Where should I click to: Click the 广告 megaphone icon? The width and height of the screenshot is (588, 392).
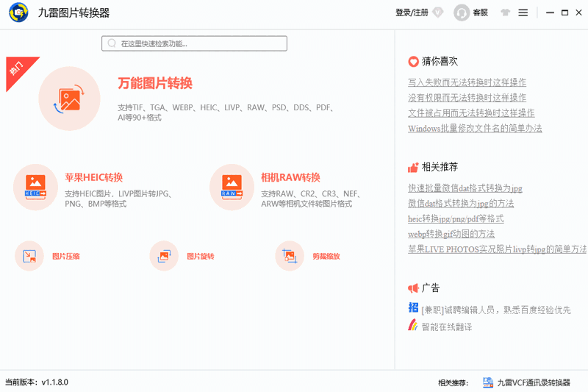click(413, 288)
